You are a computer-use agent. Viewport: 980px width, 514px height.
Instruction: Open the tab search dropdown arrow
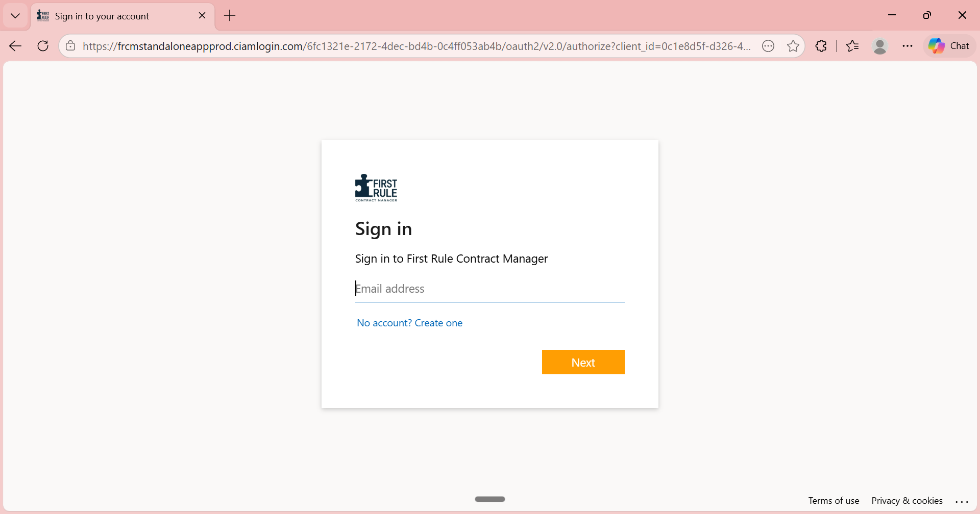tap(15, 16)
